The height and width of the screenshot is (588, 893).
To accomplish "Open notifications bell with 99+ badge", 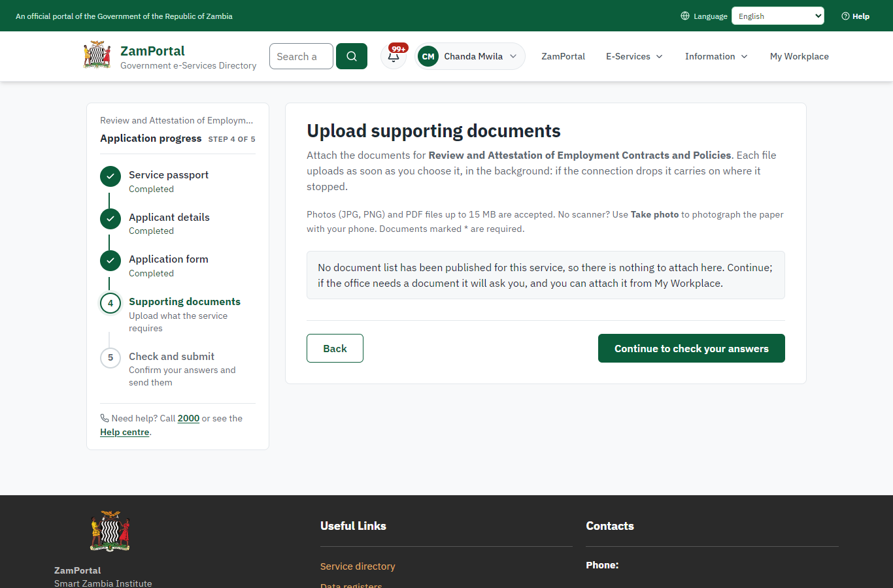I will [394, 56].
